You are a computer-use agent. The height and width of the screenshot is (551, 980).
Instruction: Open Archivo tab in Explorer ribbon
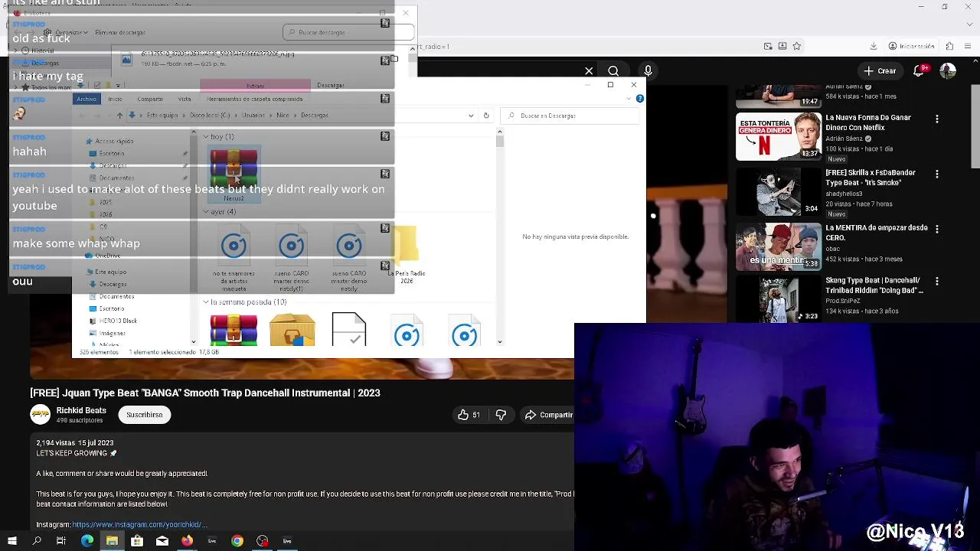[x=86, y=99]
